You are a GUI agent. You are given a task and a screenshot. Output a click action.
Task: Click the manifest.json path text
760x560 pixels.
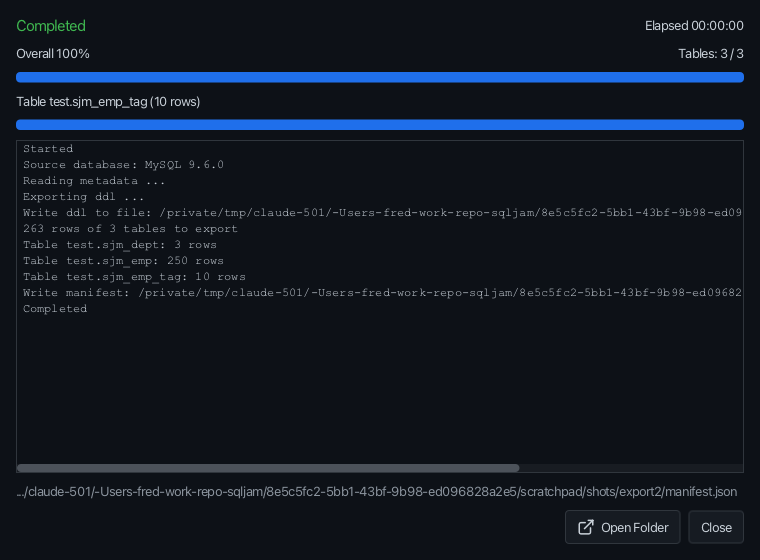click(377, 492)
